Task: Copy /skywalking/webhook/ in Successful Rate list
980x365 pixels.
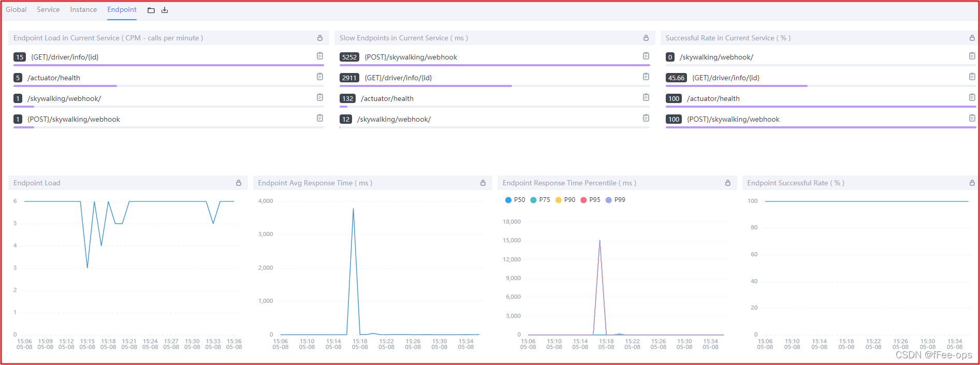Action: pyautogui.click(x=972, y=56)
